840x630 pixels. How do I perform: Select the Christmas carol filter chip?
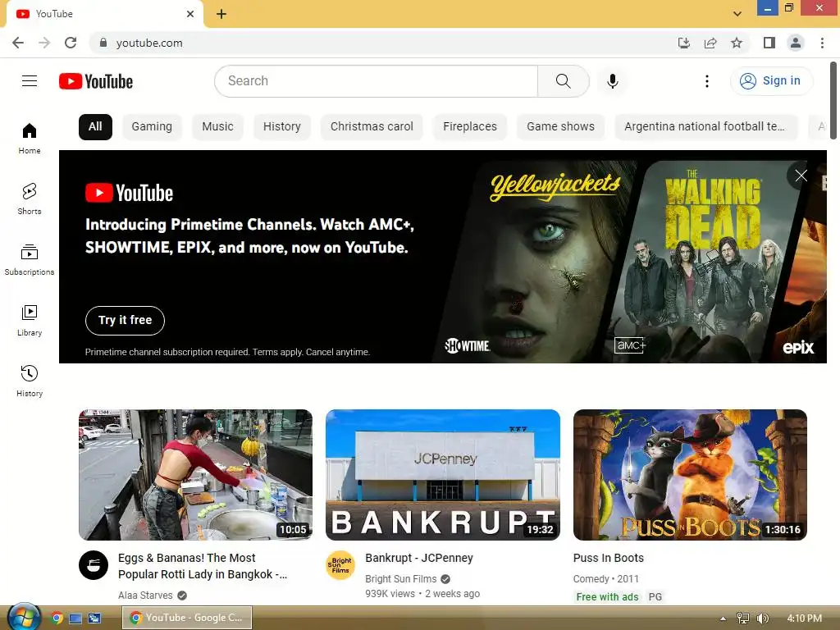point(372,127)
